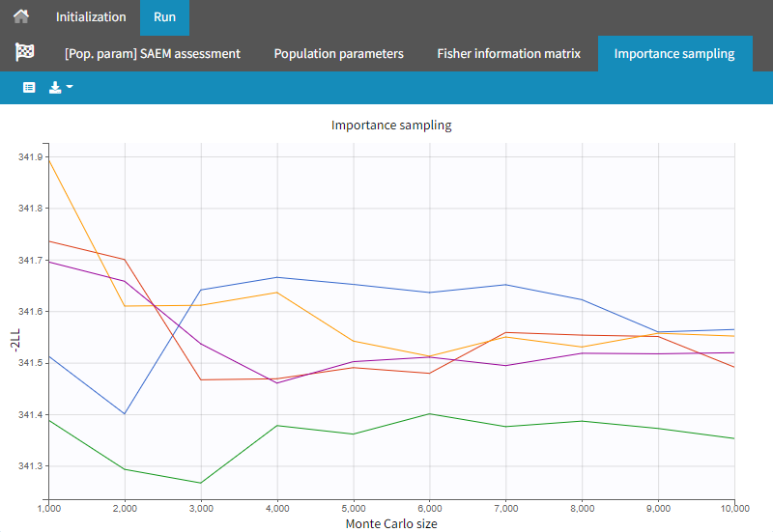Click the Importance sampling chart title

point(391,126)
